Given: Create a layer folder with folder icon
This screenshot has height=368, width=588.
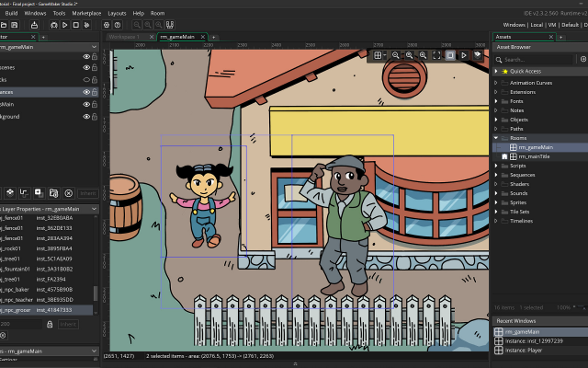Looking at the screenshot, I should tap(53, 193).
